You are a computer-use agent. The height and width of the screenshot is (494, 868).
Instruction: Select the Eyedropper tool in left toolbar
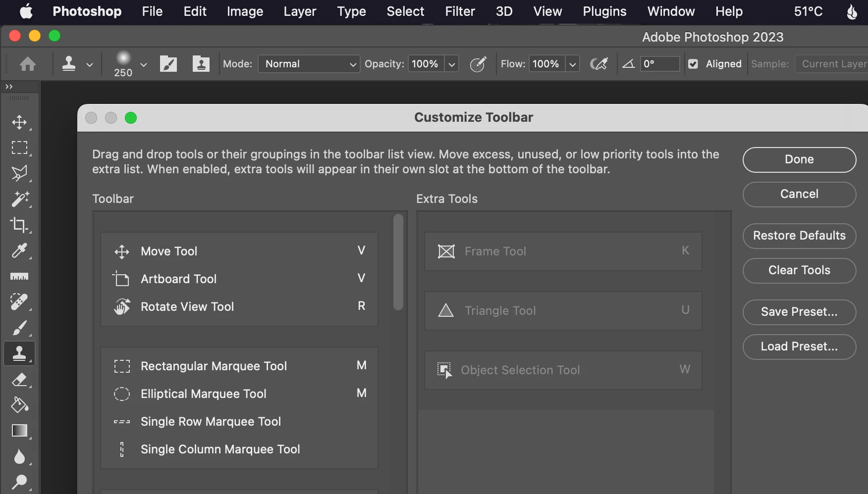click(x=19, y=251)
